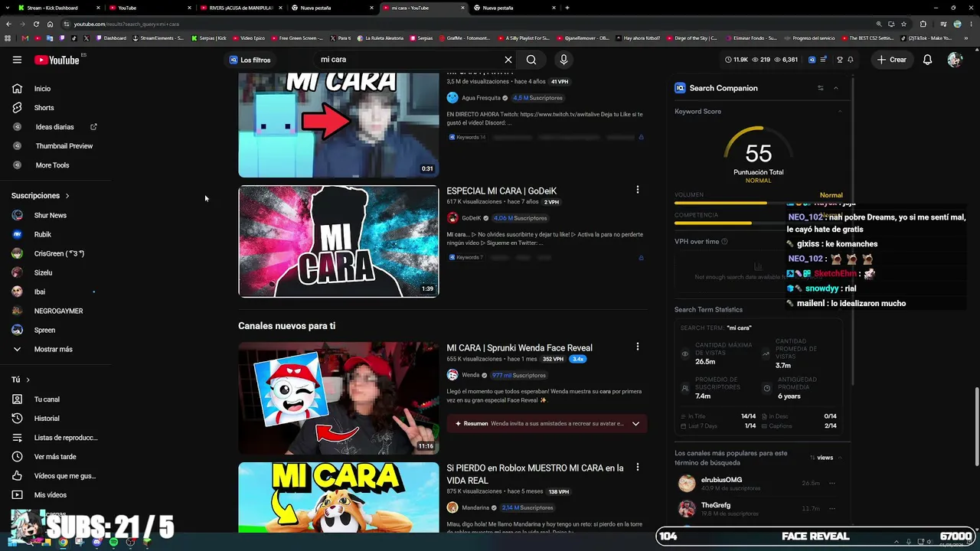Open Tu canal

(47, 399)
